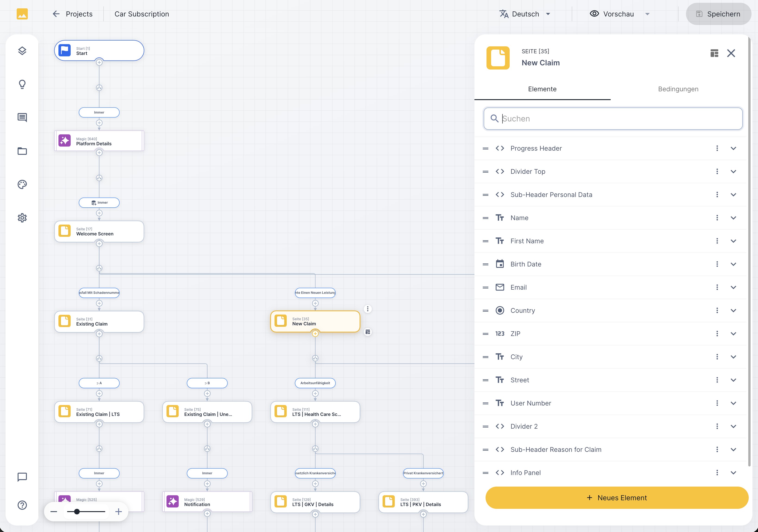This screenshot has height=532, width=758.
Task: Click the 123 number icon for ZIP
Action: pyautogui.click(x=500, y=333)
